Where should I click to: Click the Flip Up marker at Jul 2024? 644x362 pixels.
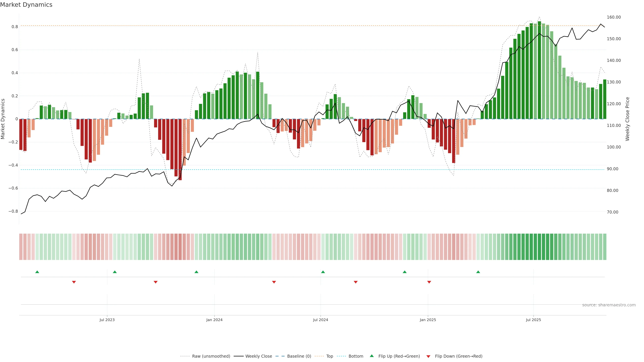click(x=323, y=272)
